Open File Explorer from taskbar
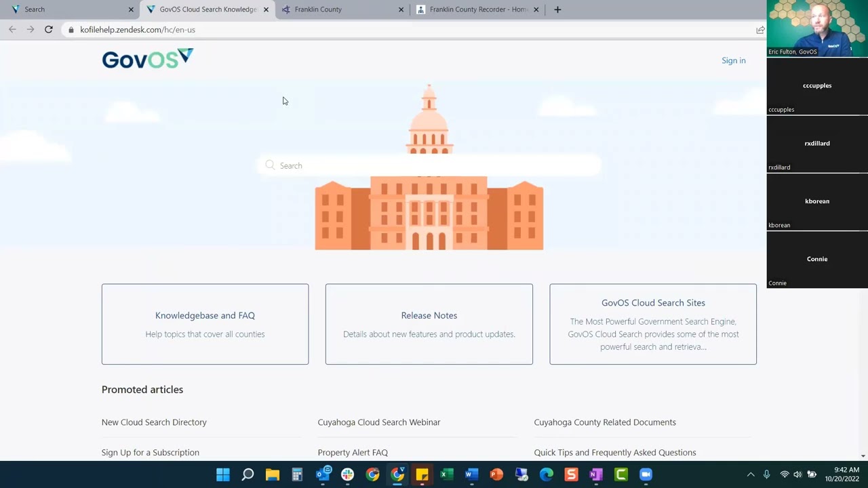The width and height of the screenshot is (868, 488). coord(273,474)
